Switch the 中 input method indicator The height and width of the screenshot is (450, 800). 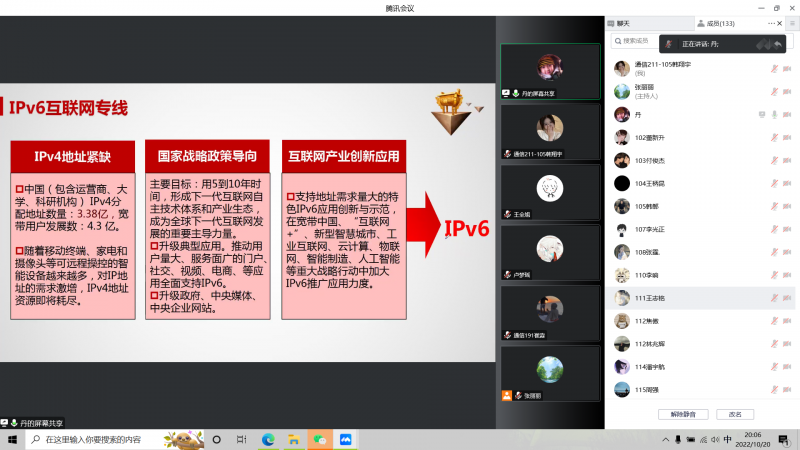(728, 439)
